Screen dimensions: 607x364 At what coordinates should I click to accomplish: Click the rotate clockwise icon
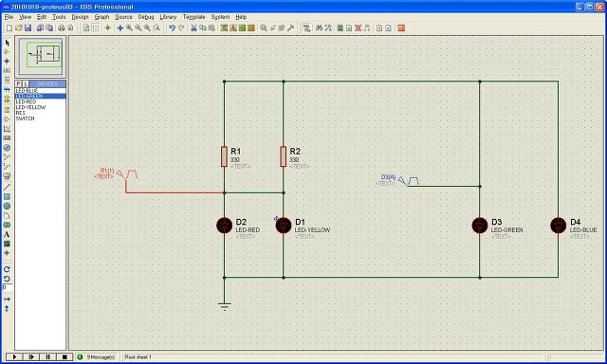tap(7, 269)
